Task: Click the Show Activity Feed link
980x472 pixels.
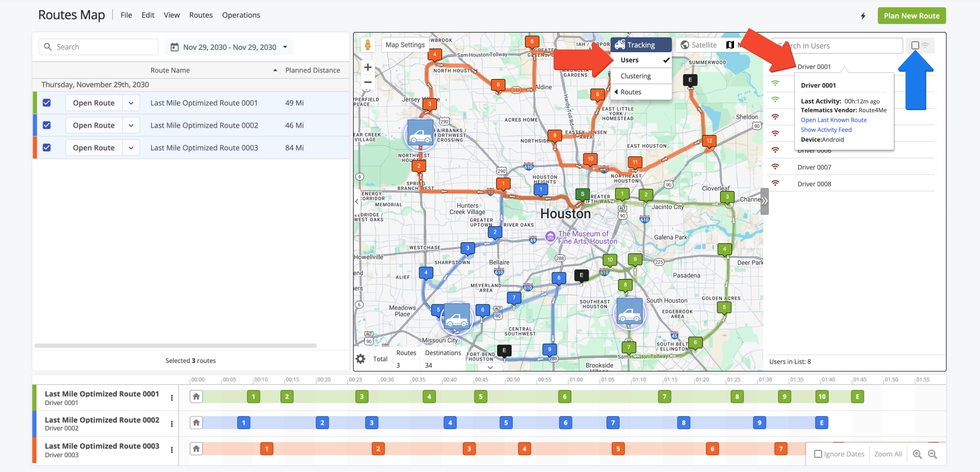Action: pos(826,130)
